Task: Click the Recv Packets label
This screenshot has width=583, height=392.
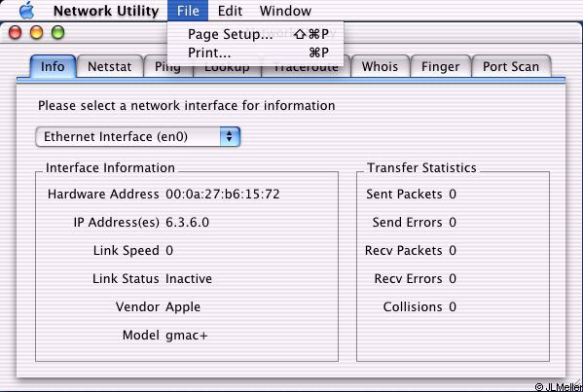Action: 403,250
